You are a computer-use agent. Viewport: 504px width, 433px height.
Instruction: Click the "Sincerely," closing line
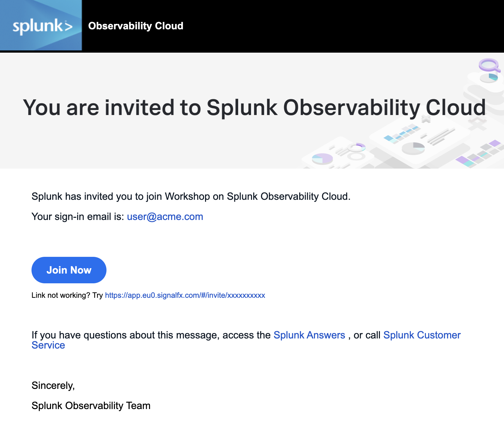(53, 385)
